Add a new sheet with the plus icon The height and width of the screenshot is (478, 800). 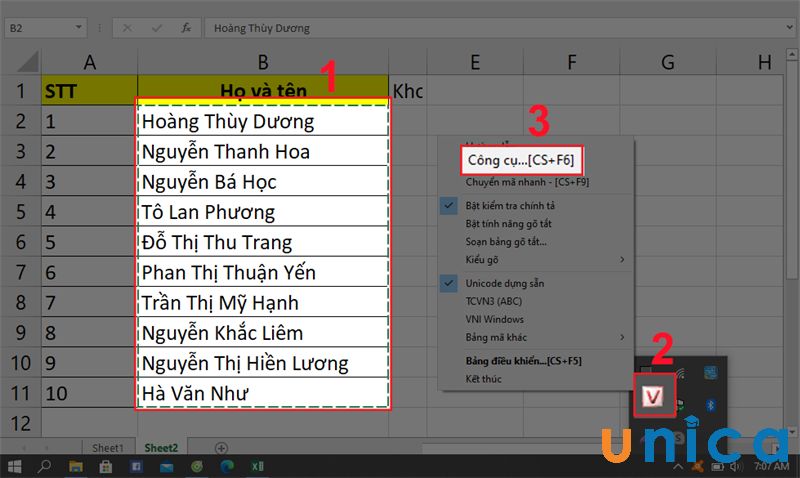point(221,448)
